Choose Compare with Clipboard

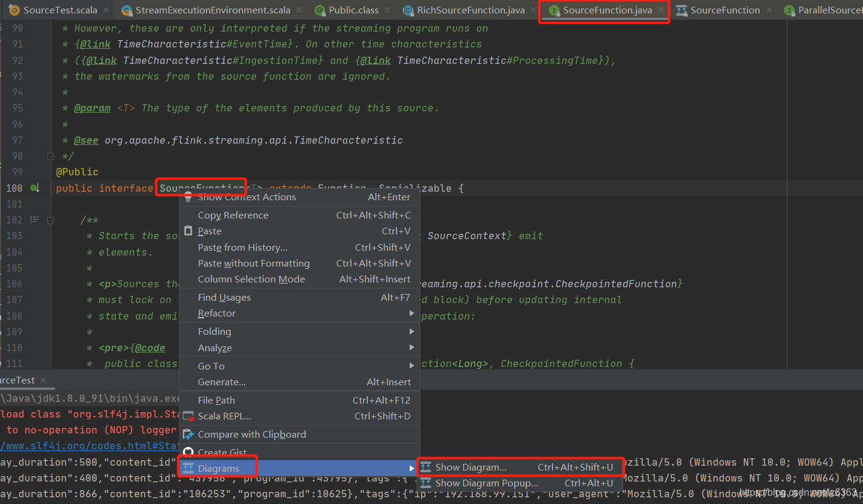click(300, 435)
